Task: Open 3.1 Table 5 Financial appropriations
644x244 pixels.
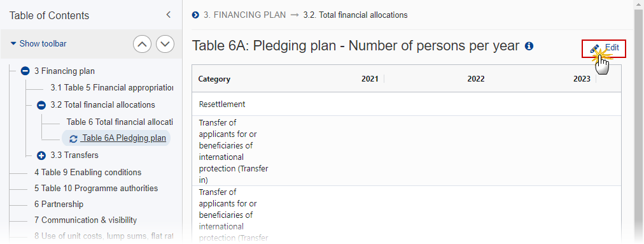Action: click(112, 88)
